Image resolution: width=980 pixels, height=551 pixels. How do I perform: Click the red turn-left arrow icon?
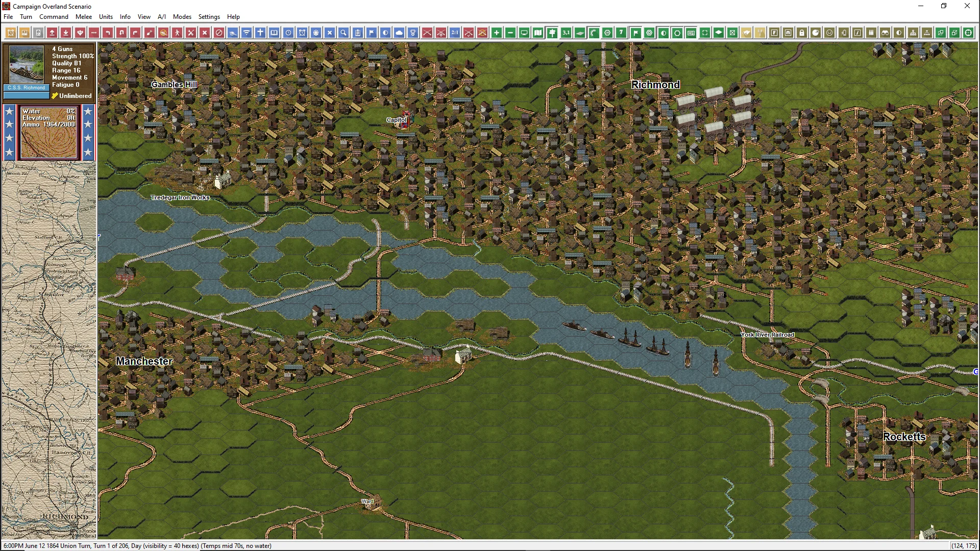108,33
